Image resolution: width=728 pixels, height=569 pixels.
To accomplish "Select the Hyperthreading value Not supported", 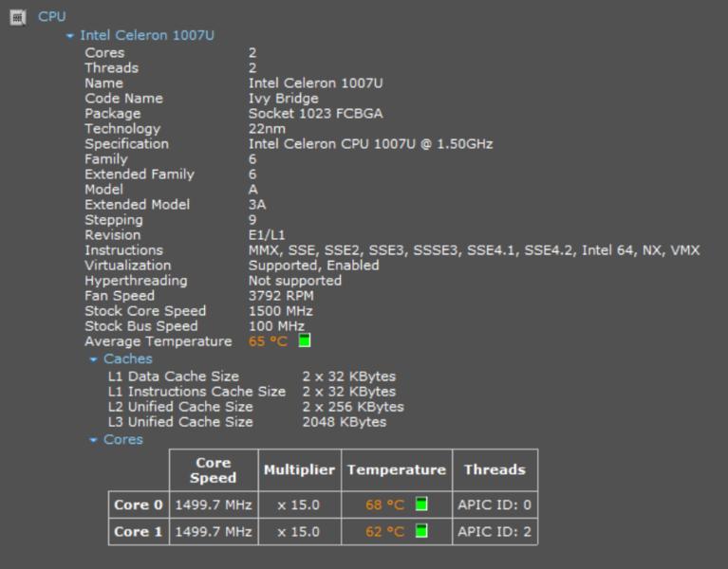I will tap(295, 281).
